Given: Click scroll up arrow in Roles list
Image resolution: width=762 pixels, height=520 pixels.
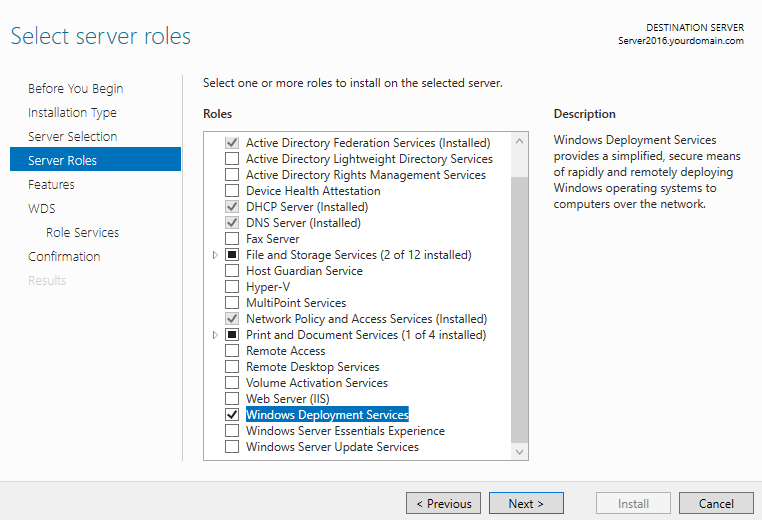Looking at the screenshot, I should pyautogui.click(x=520, y=141).
